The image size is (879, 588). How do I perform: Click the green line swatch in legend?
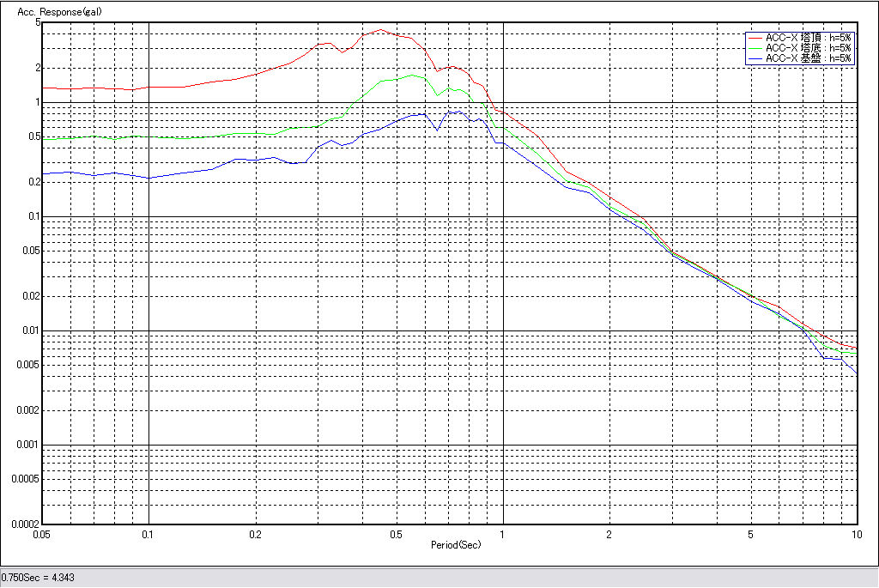pos(755,48)
